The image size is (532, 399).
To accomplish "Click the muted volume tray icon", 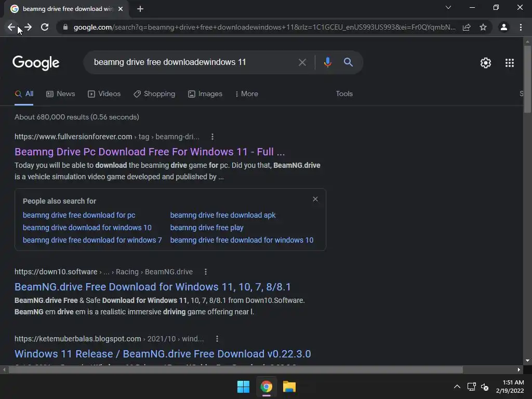I will (x=485, y=387).
